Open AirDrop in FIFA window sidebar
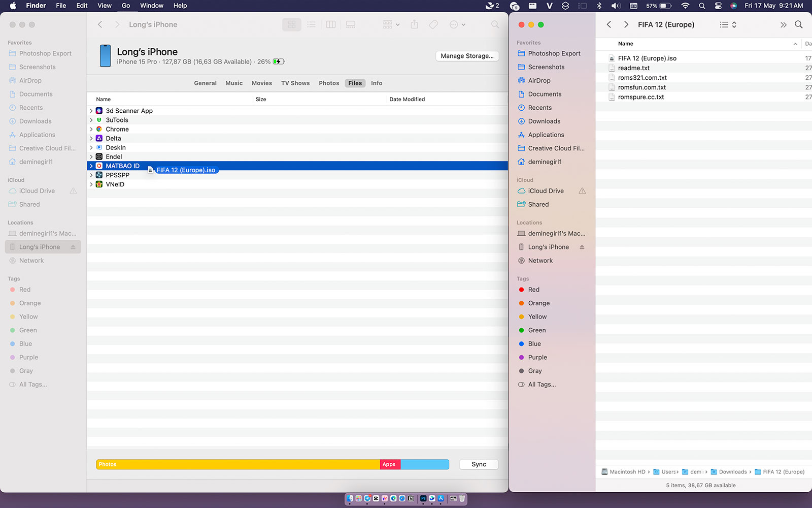812x508 pixels. coord(539,80)
